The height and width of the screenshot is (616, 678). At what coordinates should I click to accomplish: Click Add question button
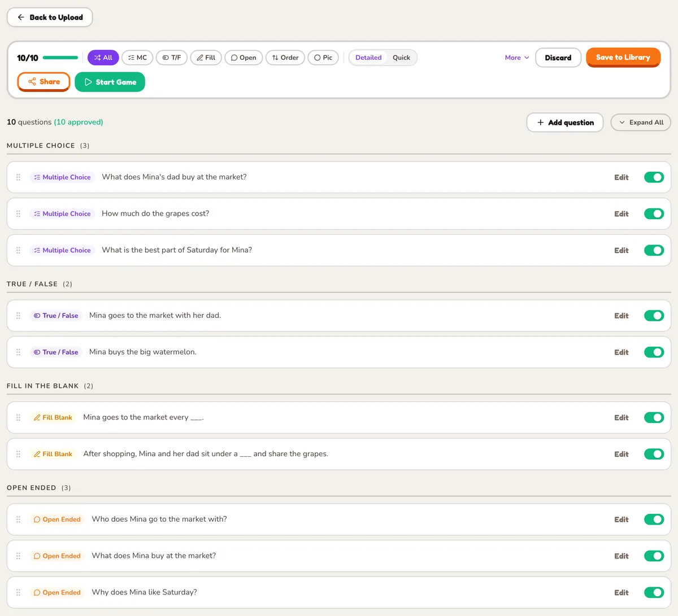tap(565, 123)
